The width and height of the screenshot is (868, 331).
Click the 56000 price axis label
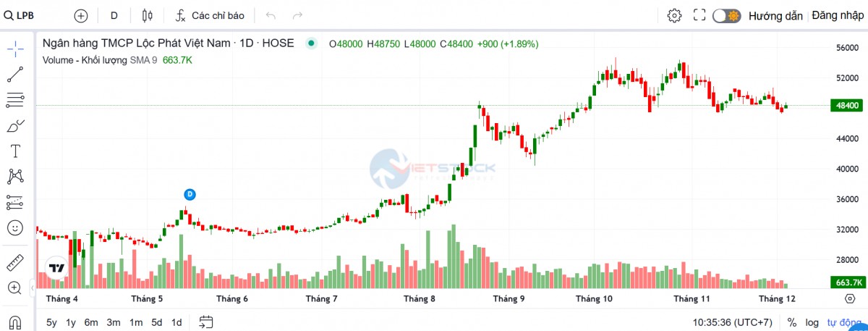coord(847,48)
